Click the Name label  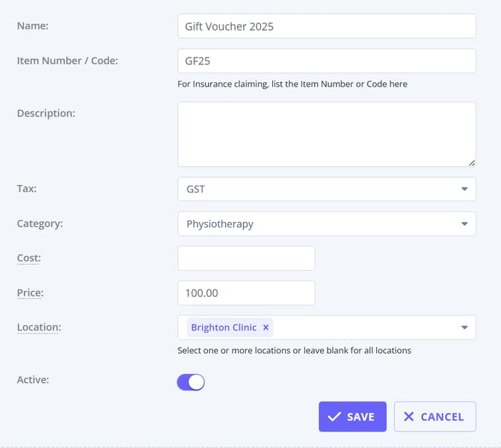point(32,26)
